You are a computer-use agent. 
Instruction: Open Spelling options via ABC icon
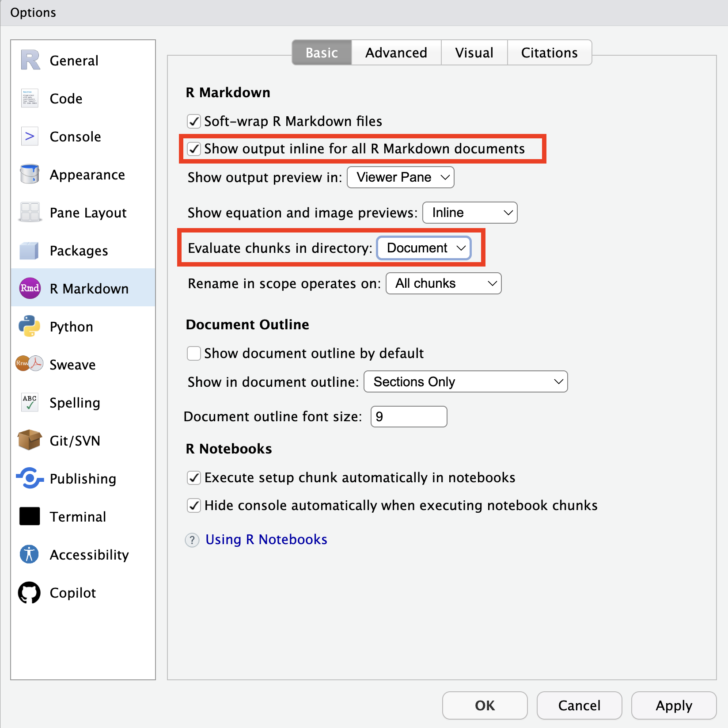pyautogui.click(x=29, y=402)
